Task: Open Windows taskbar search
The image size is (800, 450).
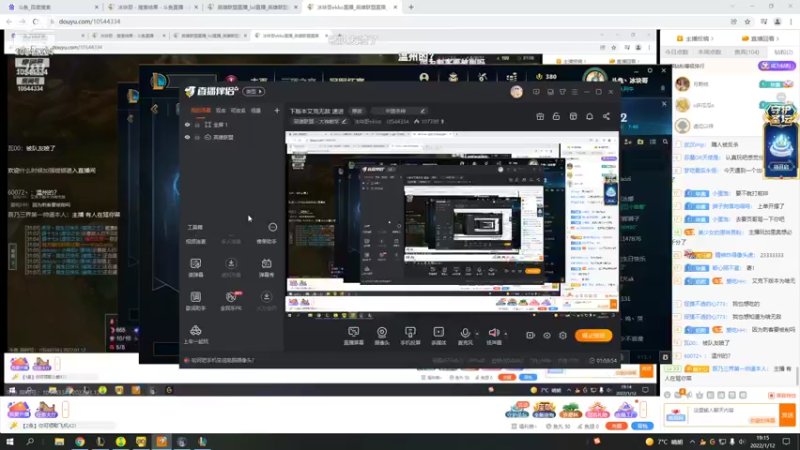Action: (30, 441)
